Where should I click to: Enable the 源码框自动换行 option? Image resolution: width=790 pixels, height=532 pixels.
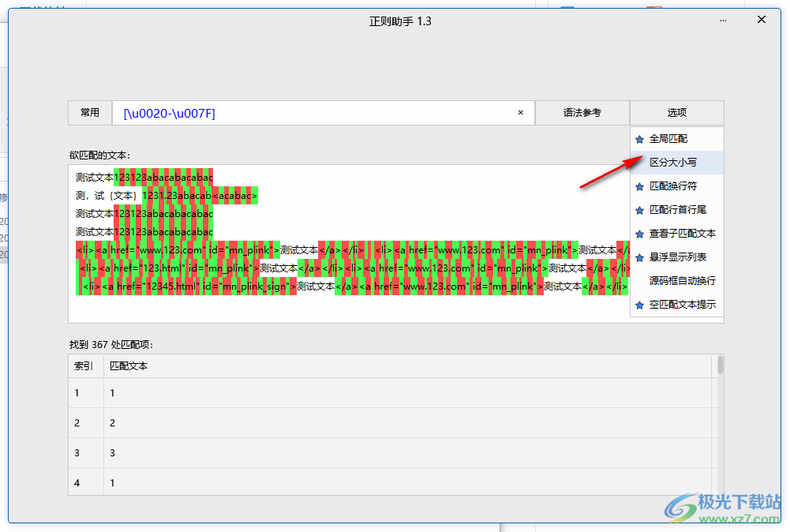pyautogui.click(x=677, y=281)
